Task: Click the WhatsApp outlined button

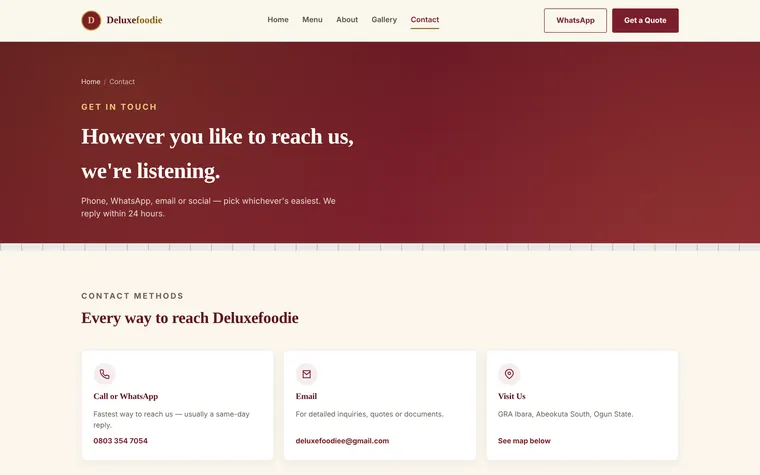Action: [575, 20]
